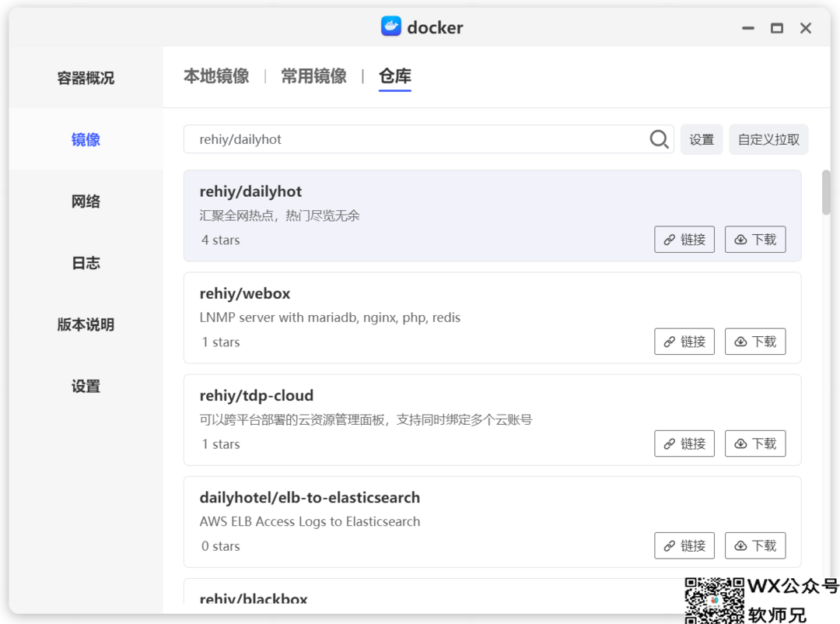Click the search magnifier icon
Image resolution: width=840 pixels, height=624 pixels.
(x=659, y=139)
